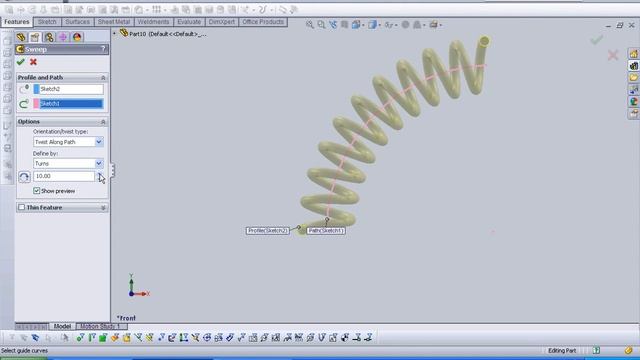640x360 pixels.
Task: Switch to the Evaluate tab
Action: coord(189,22)
